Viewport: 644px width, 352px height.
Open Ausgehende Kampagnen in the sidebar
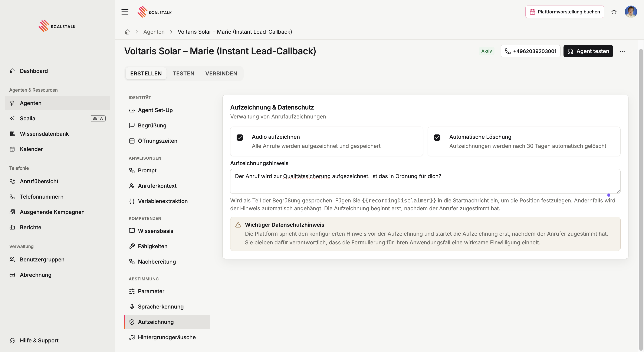pos(57,212)
